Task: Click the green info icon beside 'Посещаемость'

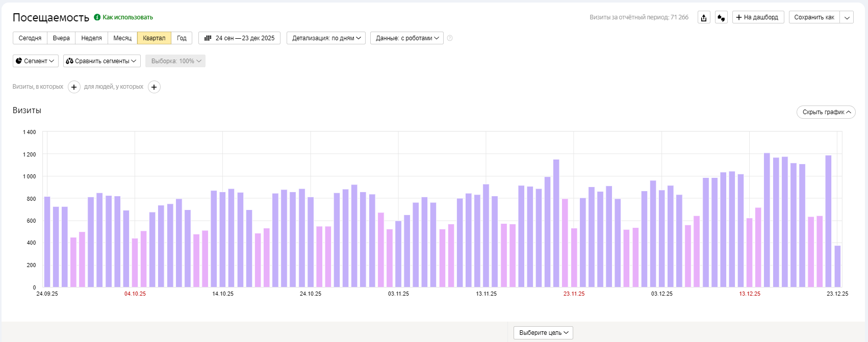Action: pyautogui.click(x=97, y=17)
